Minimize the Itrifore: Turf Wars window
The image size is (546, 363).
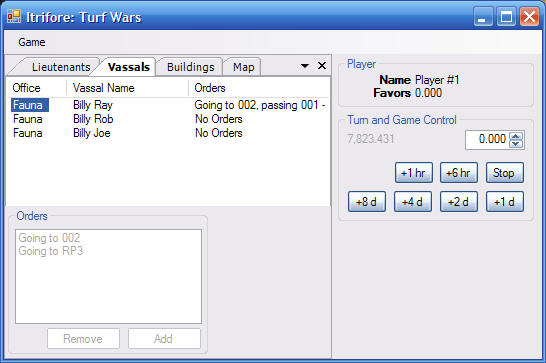pyautogui.click(x=483, y=17)
